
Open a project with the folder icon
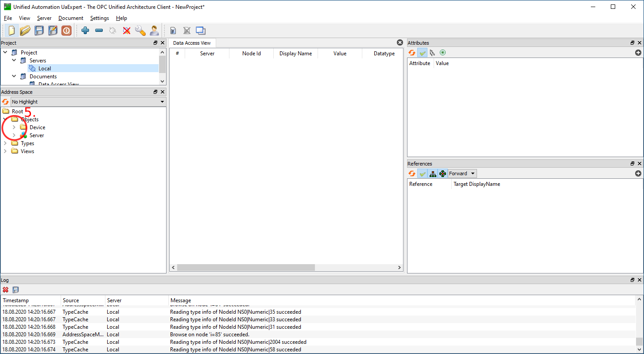tap(25, 31)
